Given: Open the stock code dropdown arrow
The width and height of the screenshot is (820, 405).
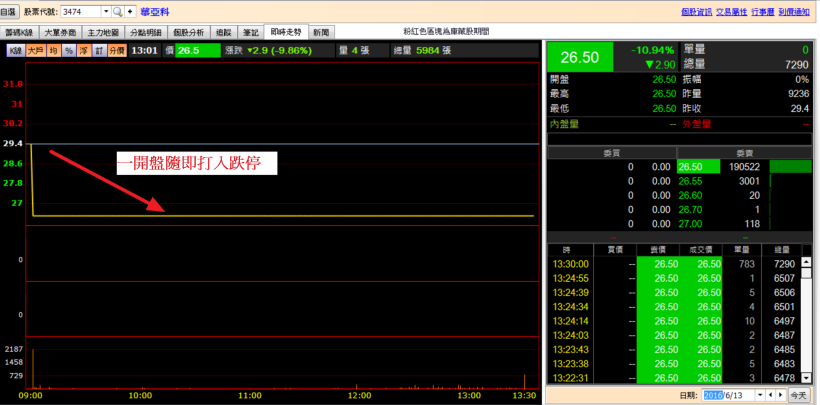Looking at the screenshot, I should 105,11.
